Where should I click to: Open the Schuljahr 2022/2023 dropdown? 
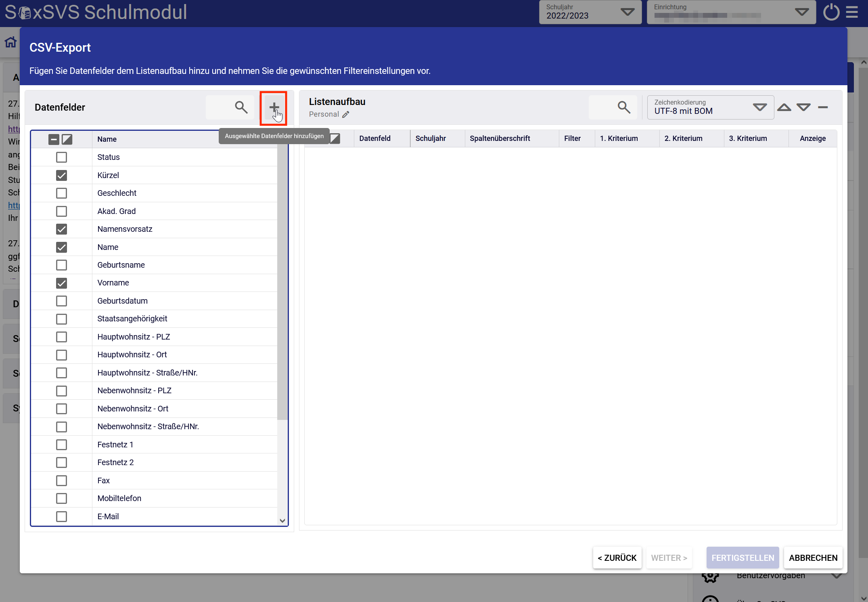point(590,12)
